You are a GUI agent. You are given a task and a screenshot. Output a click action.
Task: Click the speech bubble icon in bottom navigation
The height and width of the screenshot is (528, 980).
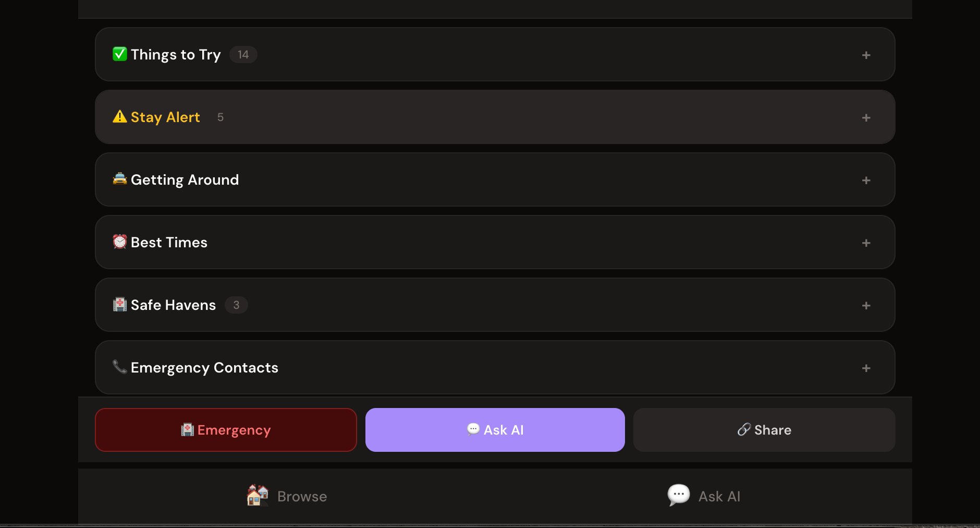pos(679,495)
